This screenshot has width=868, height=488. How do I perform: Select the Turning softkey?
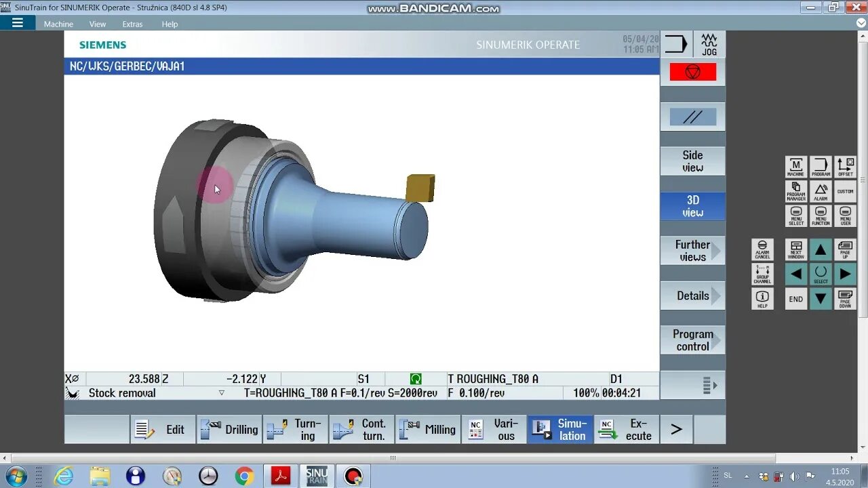[296, 429]
